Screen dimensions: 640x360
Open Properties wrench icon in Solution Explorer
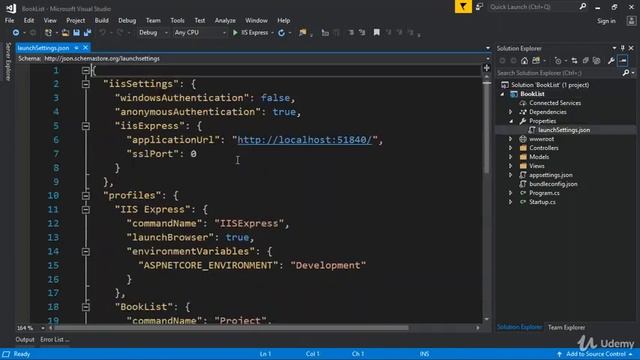tap(611, 61)
